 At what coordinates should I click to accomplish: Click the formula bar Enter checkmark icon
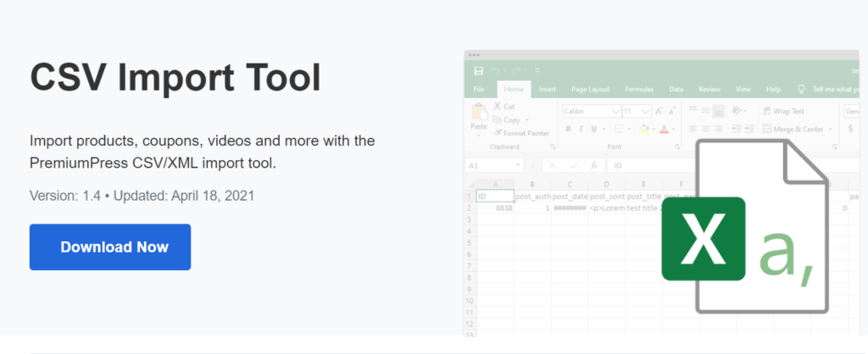click(x=573, y=165)
